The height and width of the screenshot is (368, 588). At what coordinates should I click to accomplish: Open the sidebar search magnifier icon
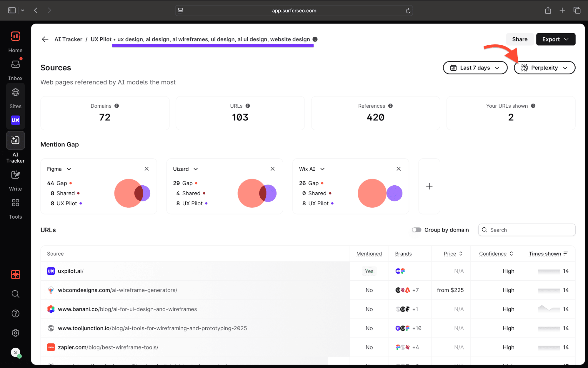pyautogui.click(x=15, y=294)
